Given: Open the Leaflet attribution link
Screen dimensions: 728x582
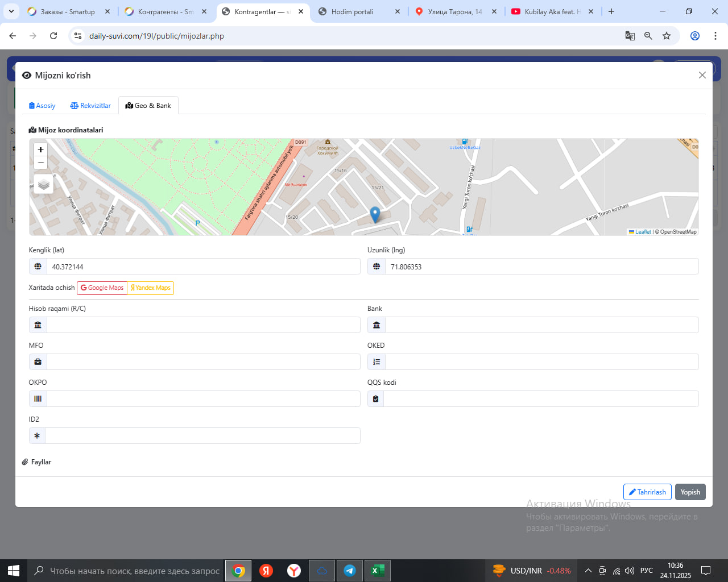Looking at the screenshot, I should [643, 232].
